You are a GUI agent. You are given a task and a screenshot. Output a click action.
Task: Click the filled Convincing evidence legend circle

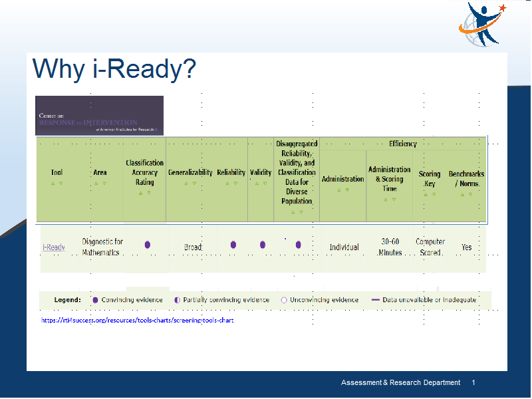(x=95, y=301)
